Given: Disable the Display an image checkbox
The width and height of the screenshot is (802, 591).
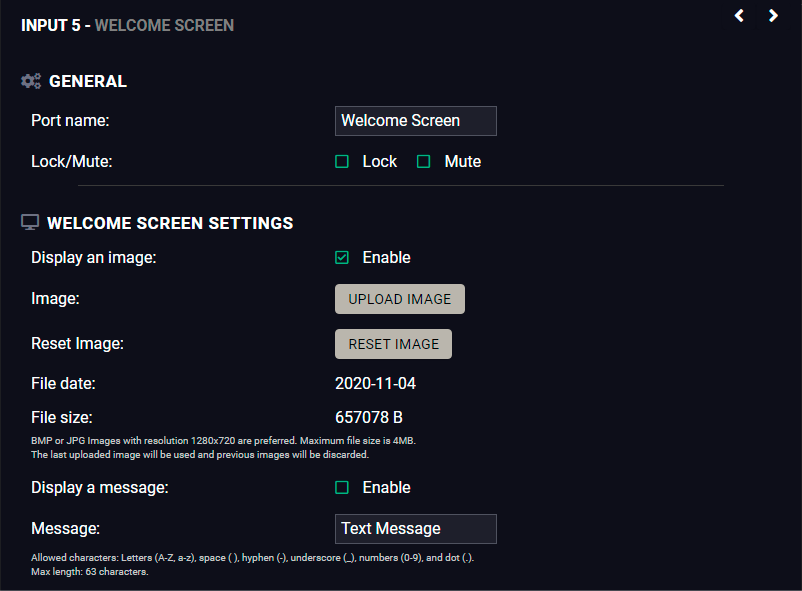Looking at the screenshot, I should click(x=342, y=257).
